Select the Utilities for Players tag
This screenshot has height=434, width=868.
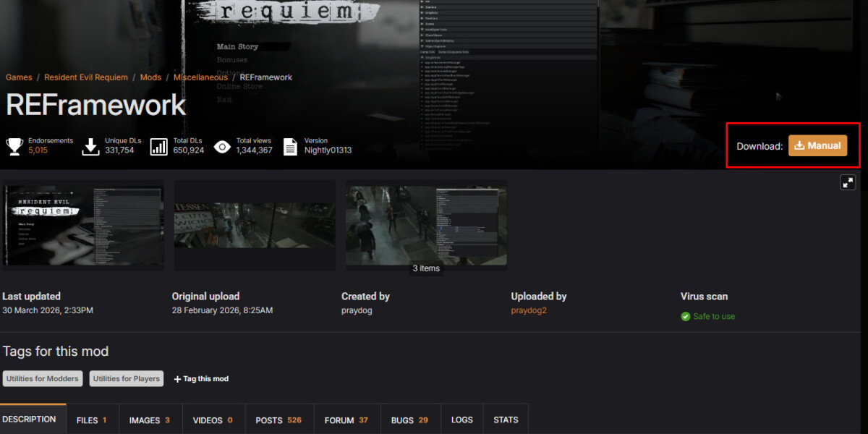pos(127,378)
